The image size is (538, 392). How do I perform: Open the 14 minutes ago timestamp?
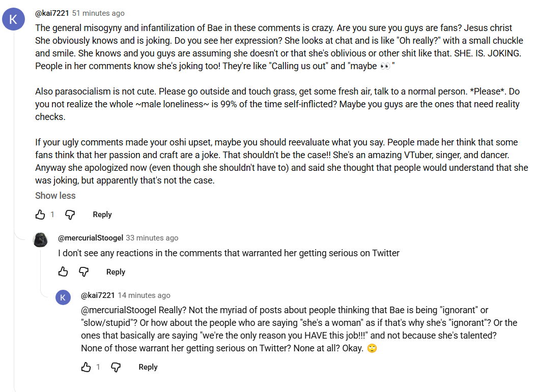pos(144,295)
